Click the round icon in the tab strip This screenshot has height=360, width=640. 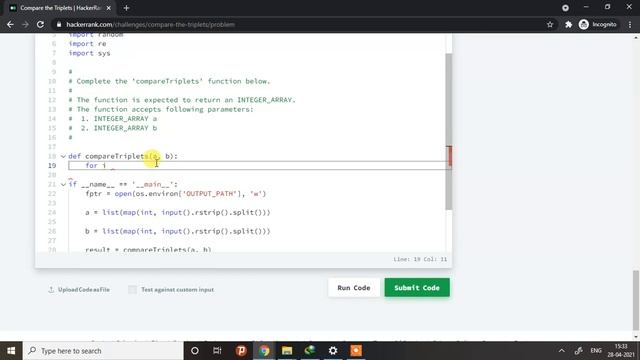(x=565, y=8)
